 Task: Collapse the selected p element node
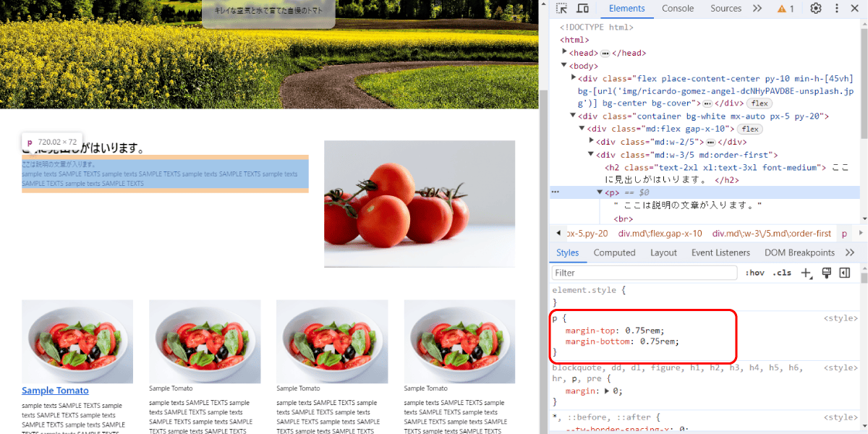[x=600, y=192]
